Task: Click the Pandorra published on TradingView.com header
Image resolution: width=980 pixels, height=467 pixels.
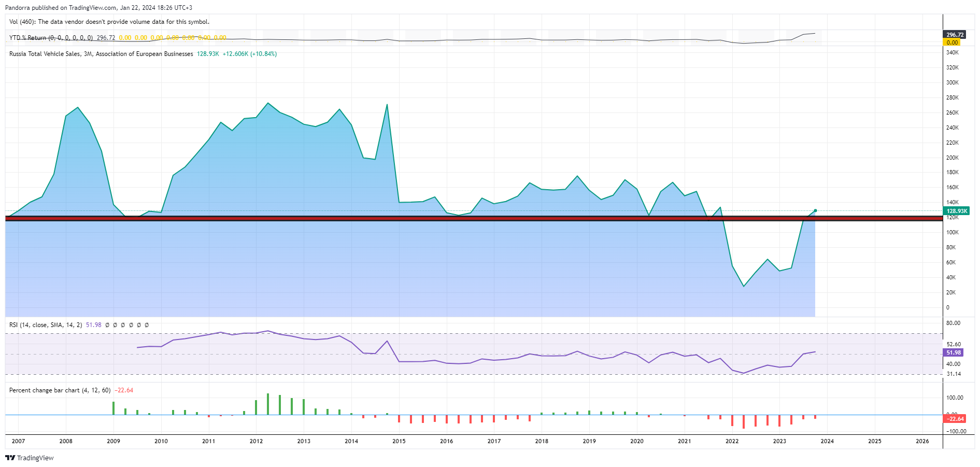Action: pos(98,8)
